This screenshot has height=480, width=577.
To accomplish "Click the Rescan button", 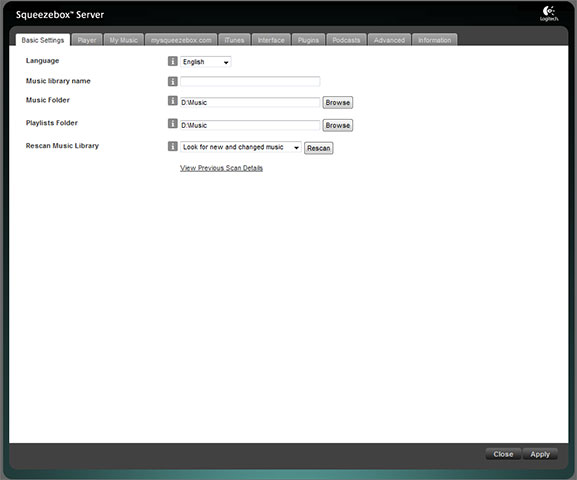I will pyautogui.click(x=319, y=148).
